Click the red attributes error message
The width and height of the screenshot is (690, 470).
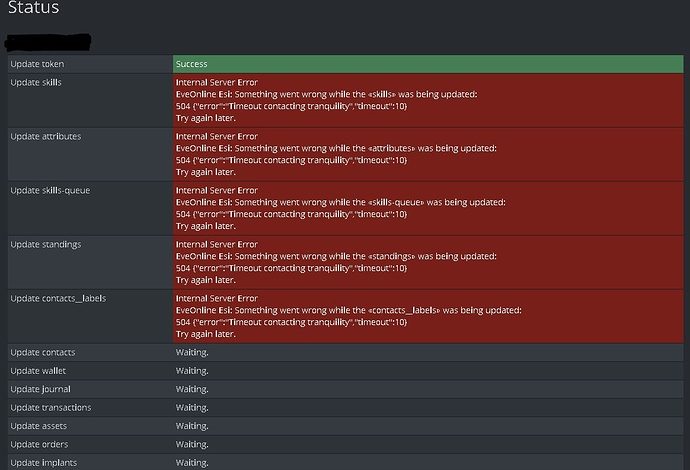428,154
